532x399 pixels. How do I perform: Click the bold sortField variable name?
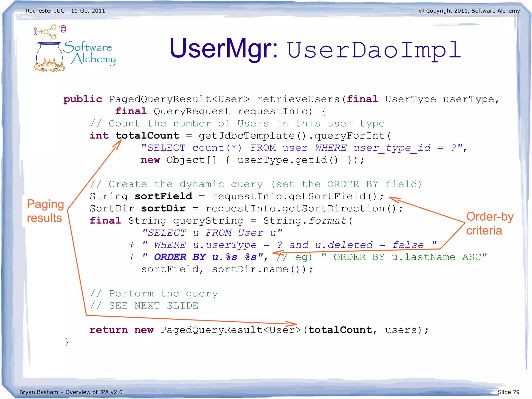click(163, 196)
